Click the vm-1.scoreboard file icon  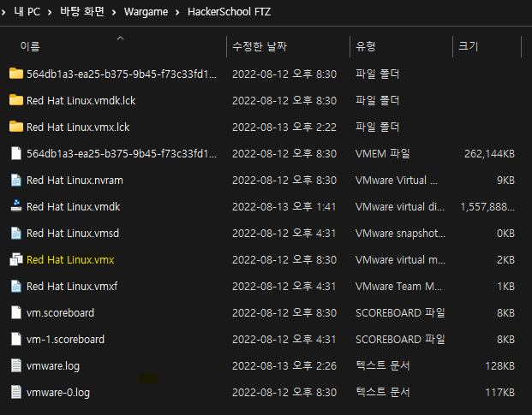(16, 339)
